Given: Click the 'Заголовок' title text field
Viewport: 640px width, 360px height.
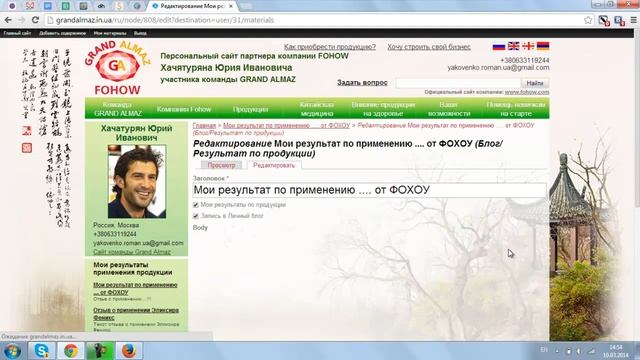Looking at the screenshot, I should click(x=369, y=190).
